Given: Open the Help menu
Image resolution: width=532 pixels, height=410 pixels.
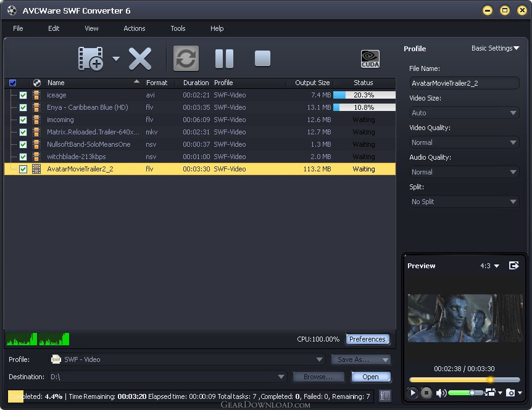Looking at the screenshot, I should click(217, 28).
